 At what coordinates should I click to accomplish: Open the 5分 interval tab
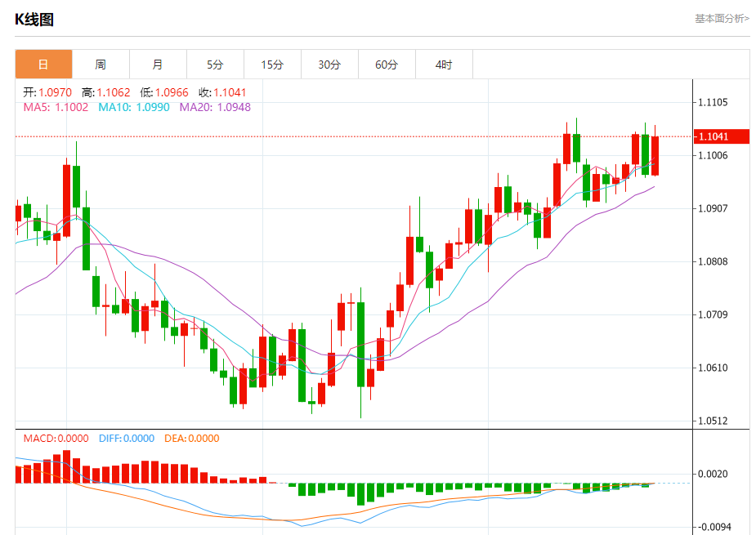(215, 64)
